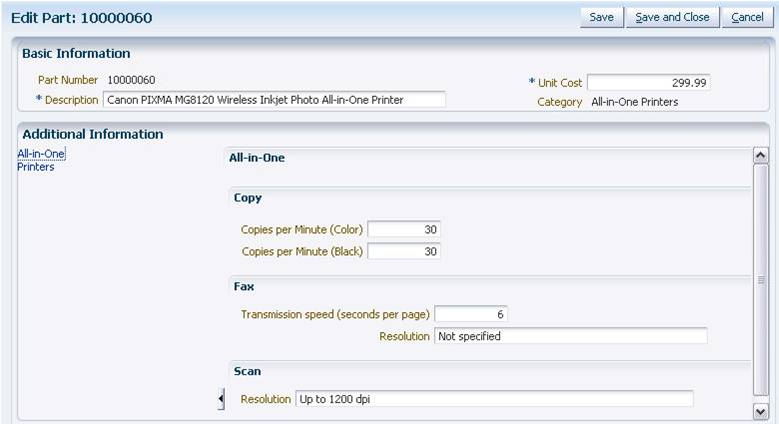Screen dimensions: 779x424
Task: Click the All-in-One section heading
Action: point(257,158)
